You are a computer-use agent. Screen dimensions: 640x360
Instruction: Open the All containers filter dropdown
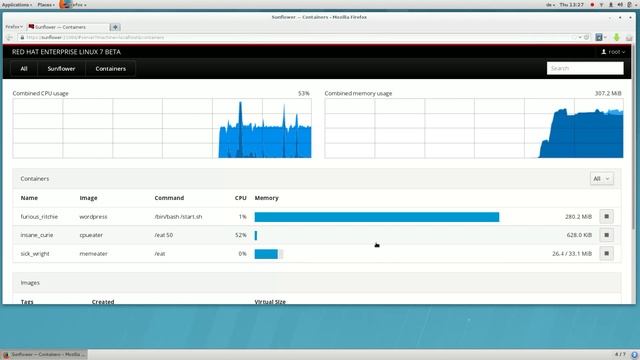point(601,179)
